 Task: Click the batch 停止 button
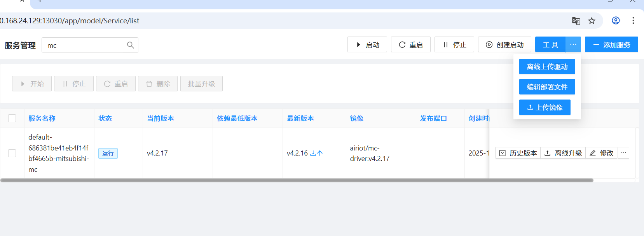click(74, 84)
